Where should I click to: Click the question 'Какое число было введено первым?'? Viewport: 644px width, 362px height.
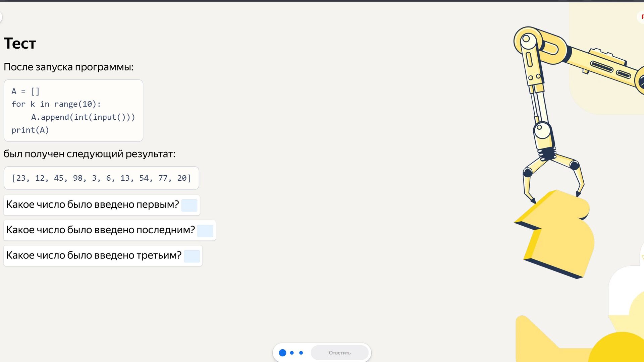93,204
